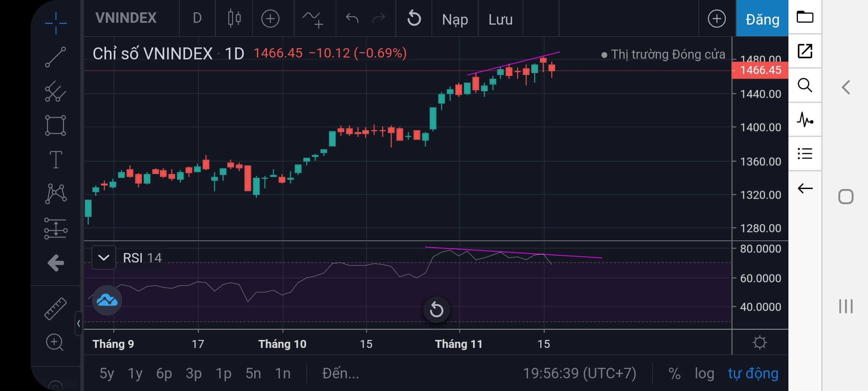This screenshot has height=391, width=868.
Task: Click the reload chart icon in toolbar
Action: coord(414,18)
